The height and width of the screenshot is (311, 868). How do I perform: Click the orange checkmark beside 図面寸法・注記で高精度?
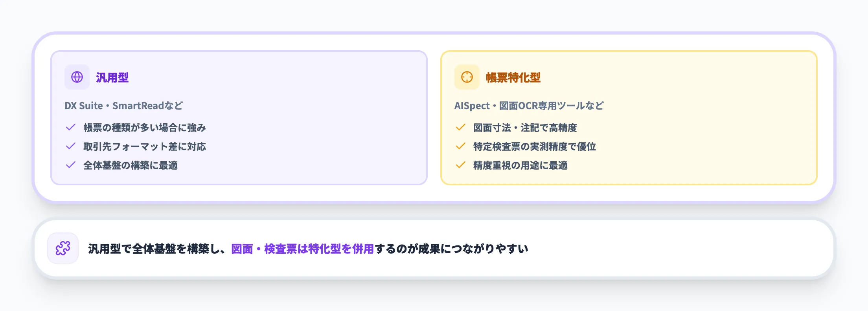coord(460,127)
